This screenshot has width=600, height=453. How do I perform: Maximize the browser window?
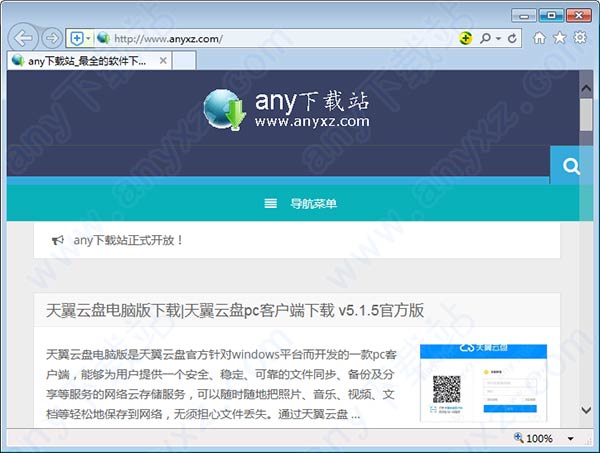click(x=551, y=15)
